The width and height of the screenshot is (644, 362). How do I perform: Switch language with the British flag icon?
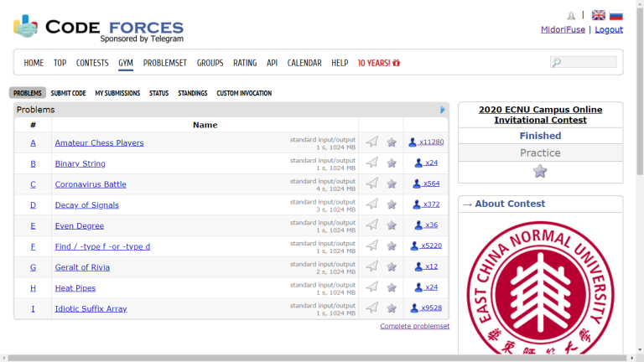(x=599, y=15)
